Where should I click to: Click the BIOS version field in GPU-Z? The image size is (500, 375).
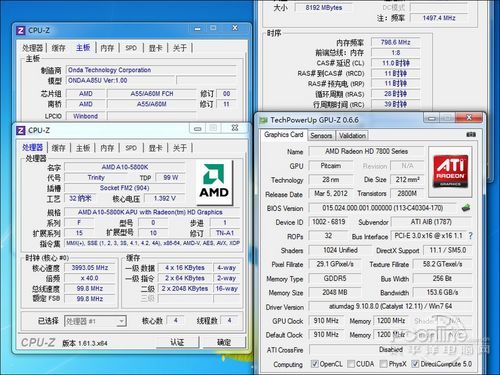pos(382,208)
